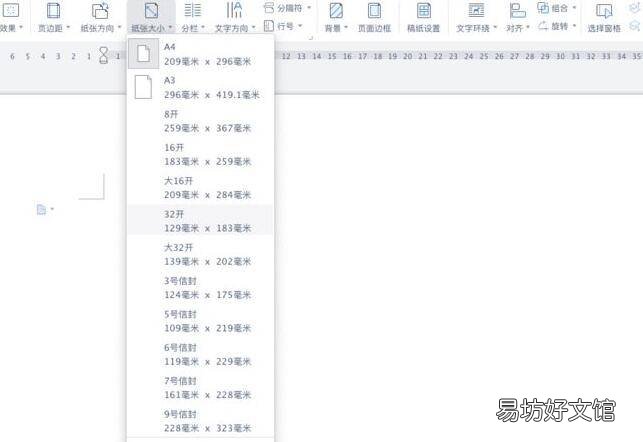
Task: Select 8开 259毫米 x 367毫米 paper size
Action: tap(201, 121)
